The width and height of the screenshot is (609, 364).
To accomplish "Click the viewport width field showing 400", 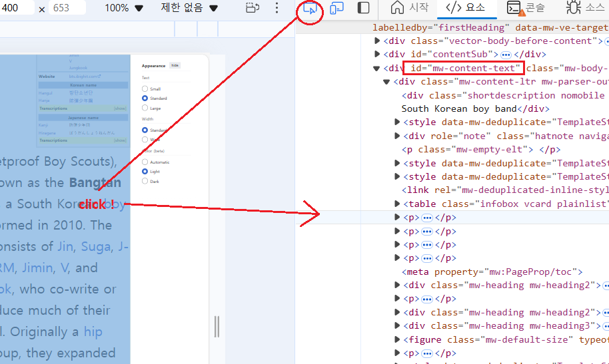I will 16,8.
